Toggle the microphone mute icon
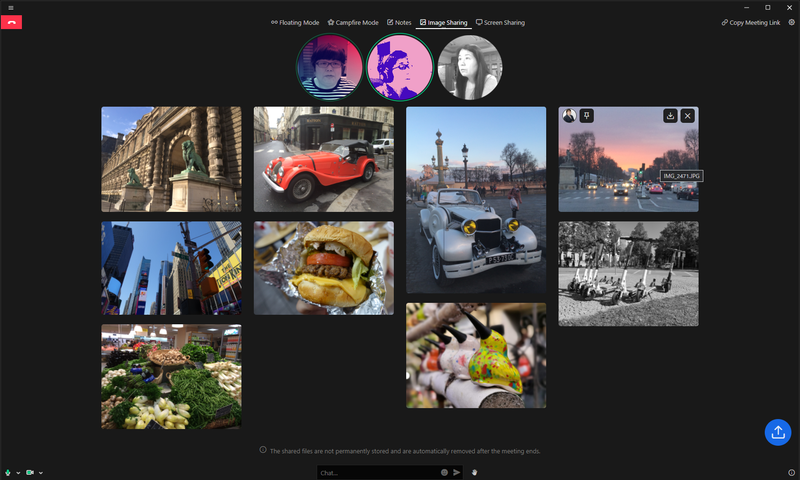800x480 pixels. 8,473
